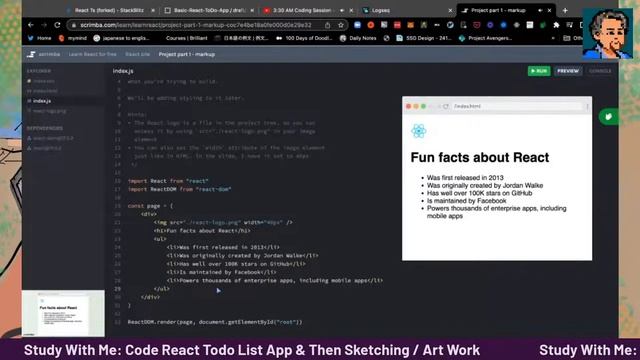Close the Basic-React-ToDo-App tab
Image resolution: width=640 pixels, height=360 pixels.
[252, 11]
